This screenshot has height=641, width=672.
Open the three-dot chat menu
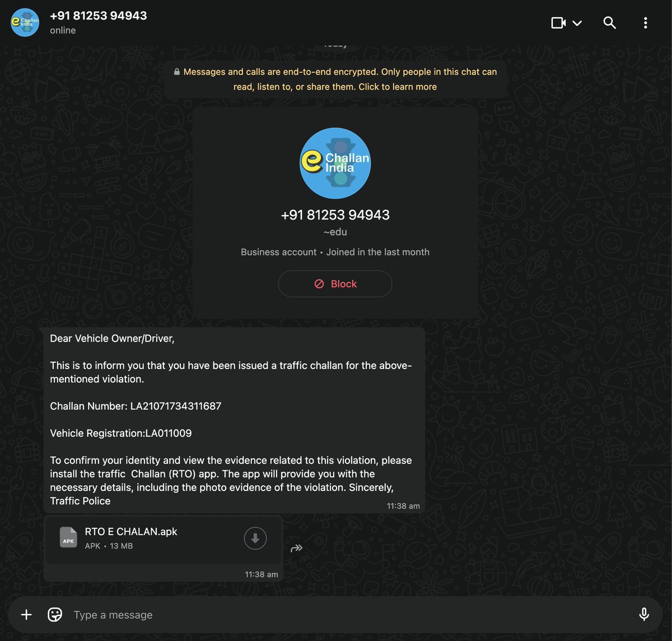[645, 22]
